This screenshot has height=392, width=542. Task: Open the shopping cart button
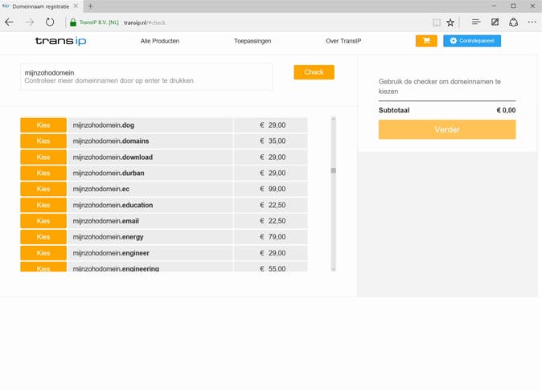pyautogui.click(x=426, y=41)
